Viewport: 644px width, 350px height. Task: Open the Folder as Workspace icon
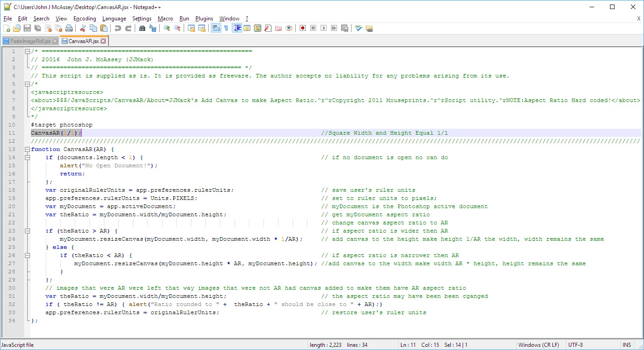[x=278, y=28]
